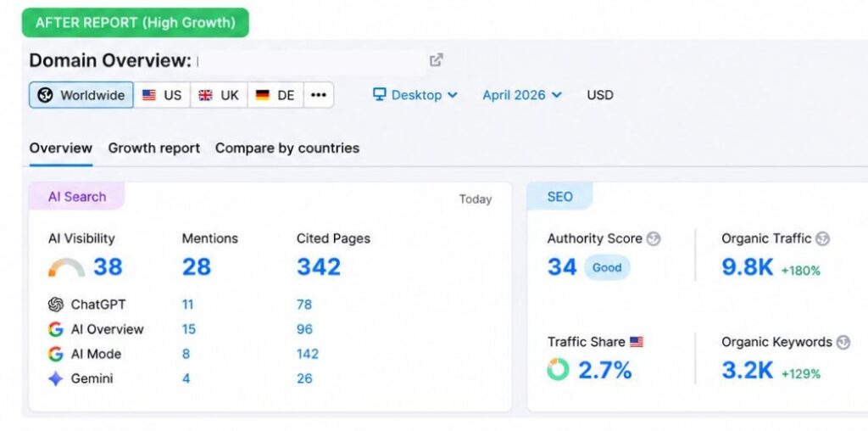The image size is (868, 431).
Task: Switch to US database
Action: [x=162, y=95]
